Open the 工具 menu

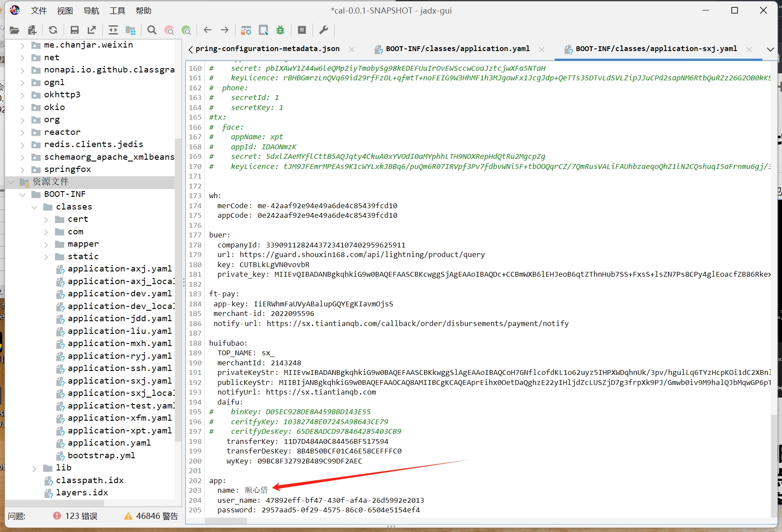[x=117, y=10]
